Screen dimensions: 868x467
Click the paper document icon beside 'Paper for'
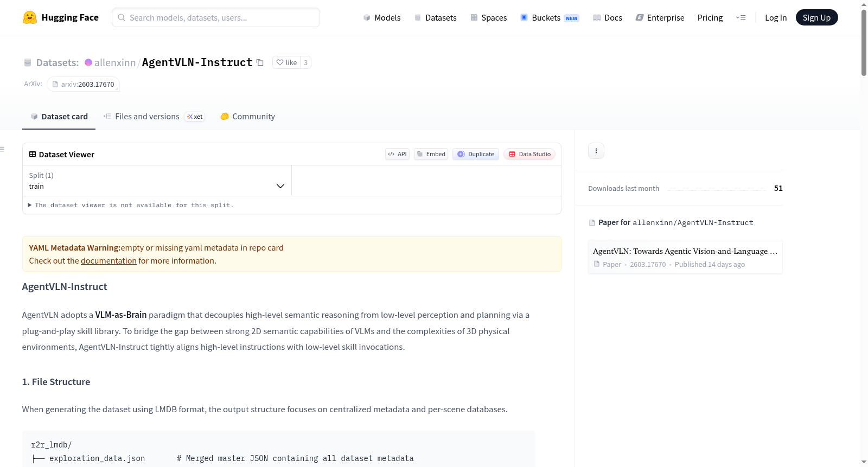(x=592, y=222)
